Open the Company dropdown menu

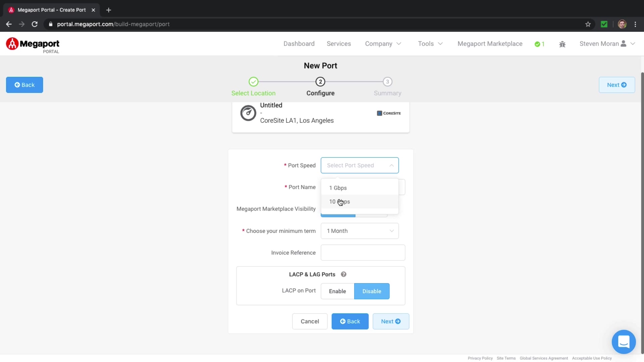pyautogui.click(x=383, y=44)
